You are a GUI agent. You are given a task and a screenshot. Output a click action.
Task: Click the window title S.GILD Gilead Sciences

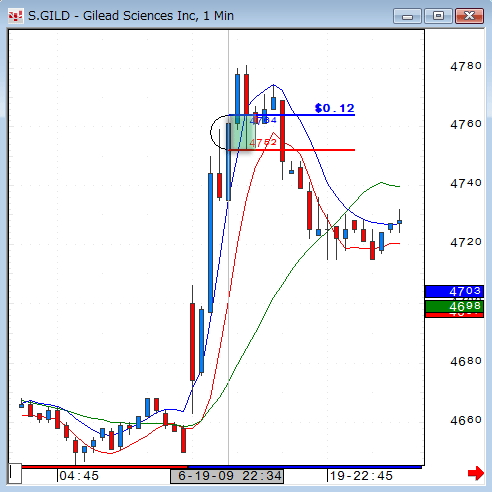pyautogui.click(x=131, y=16)
